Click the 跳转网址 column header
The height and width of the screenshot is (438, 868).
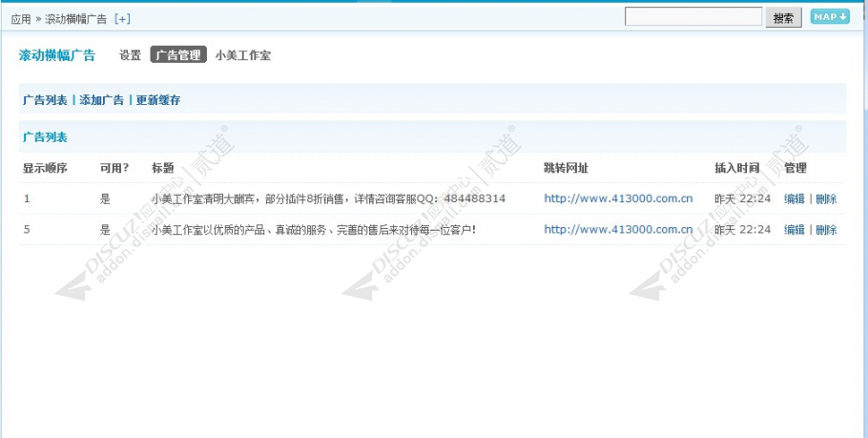[x=566, y=168]
